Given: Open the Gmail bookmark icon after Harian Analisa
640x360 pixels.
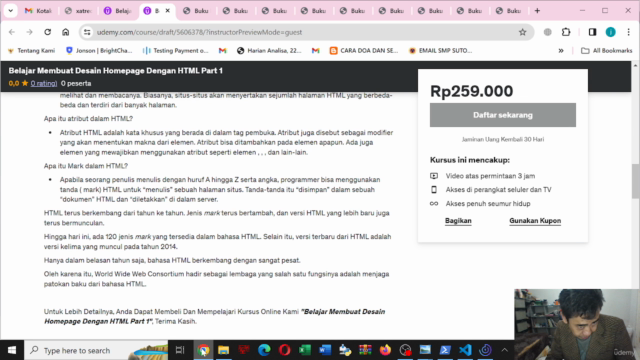Looking at the screenshot, I should tap(316, 51).
